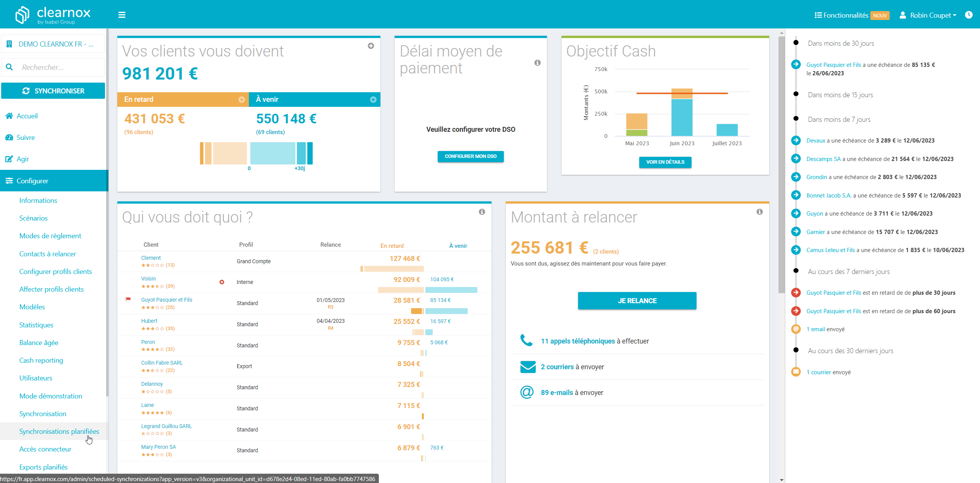Image resolution: width=980 pixels, height=483 pixels.
Task: Open Exports planifiés
Action: tap(43, 467)
